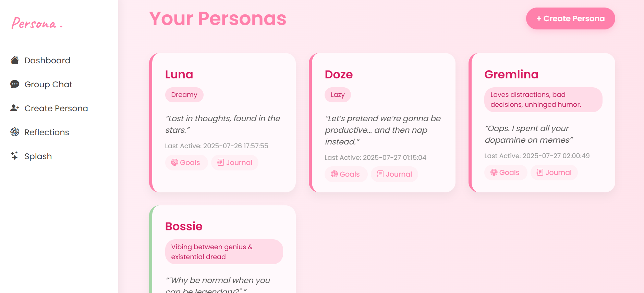This screenshot has height=293, width=644.
Task: Click the Dreamy tag on Luna's card
Action: coord(184,94)
